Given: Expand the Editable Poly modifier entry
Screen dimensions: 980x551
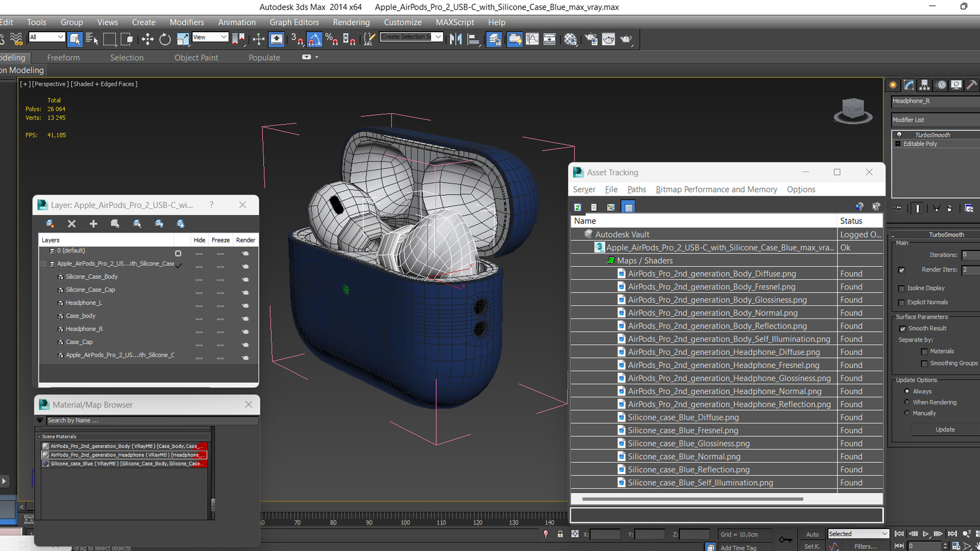Looking at the screenshot, I should coord(898,144).
